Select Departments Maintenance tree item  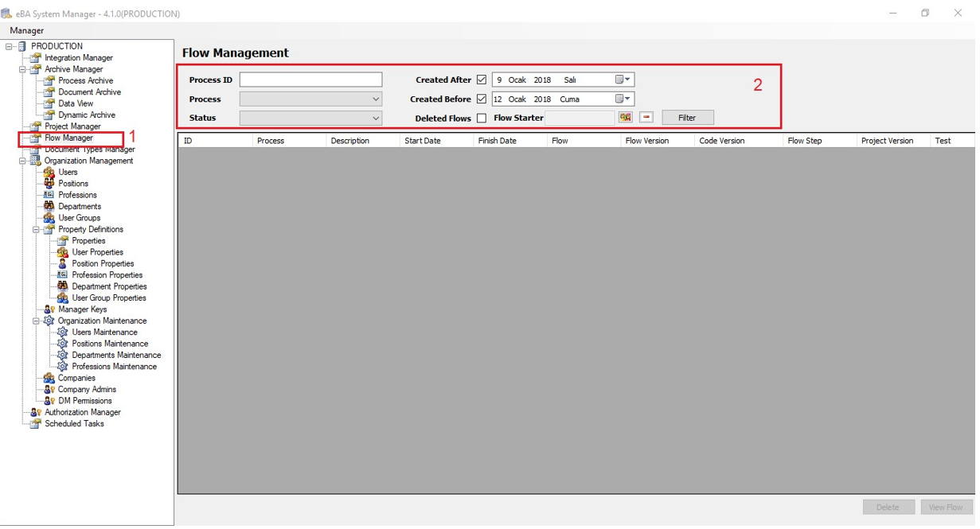(x=116, y=356)
